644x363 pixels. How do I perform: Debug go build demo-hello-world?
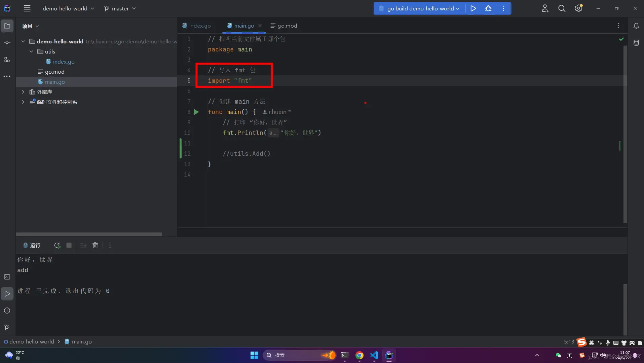(488, 8)
